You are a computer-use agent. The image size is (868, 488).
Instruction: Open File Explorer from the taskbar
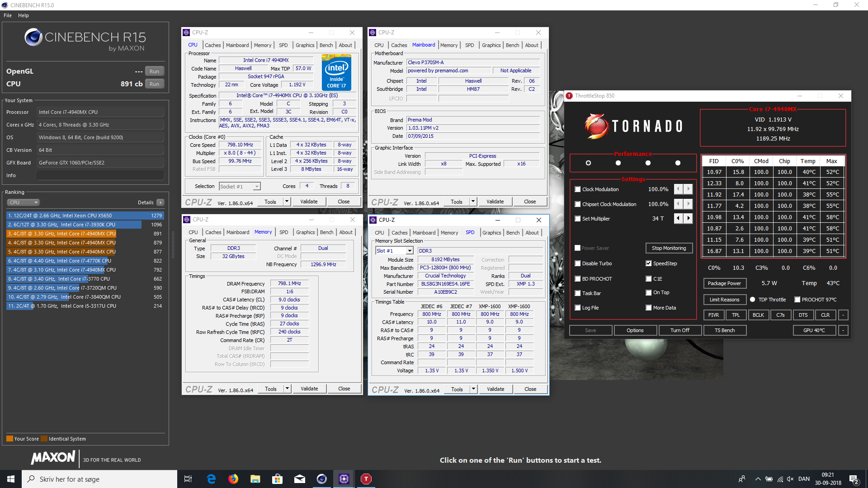tap(255, 479)
